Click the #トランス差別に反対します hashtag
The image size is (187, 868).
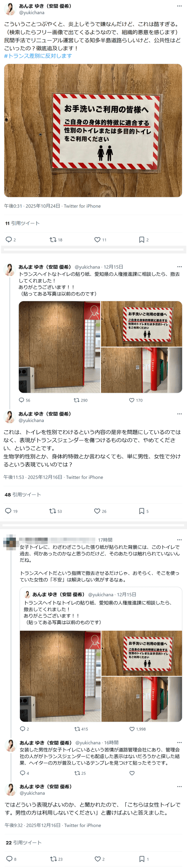[38, 56]
